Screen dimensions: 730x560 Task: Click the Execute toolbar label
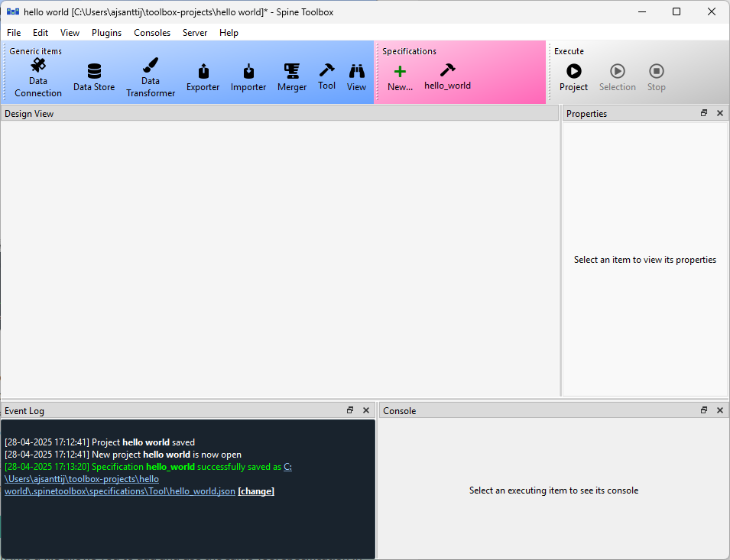pos(569,51)
